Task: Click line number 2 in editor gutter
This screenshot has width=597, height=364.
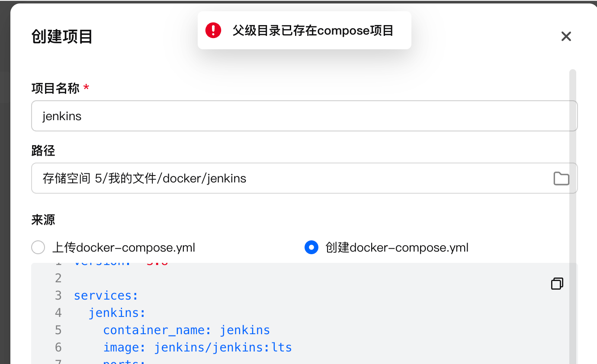Action: coord(58,278)
